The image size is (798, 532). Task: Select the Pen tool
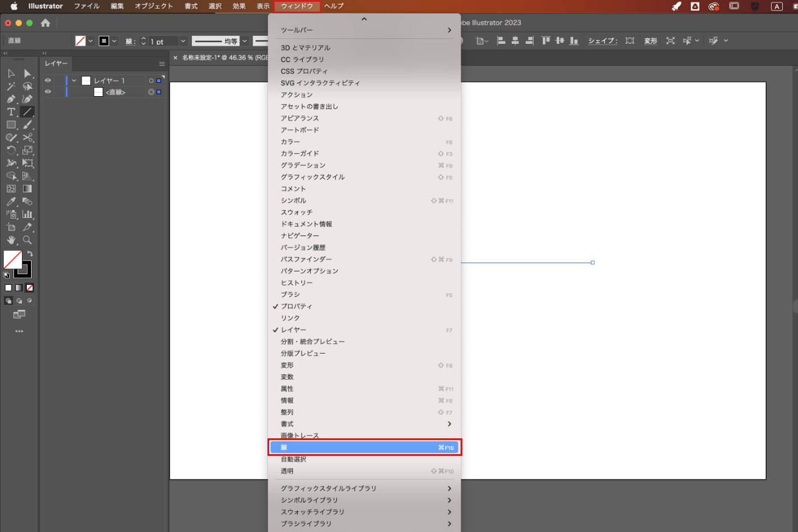pos(11,99)
